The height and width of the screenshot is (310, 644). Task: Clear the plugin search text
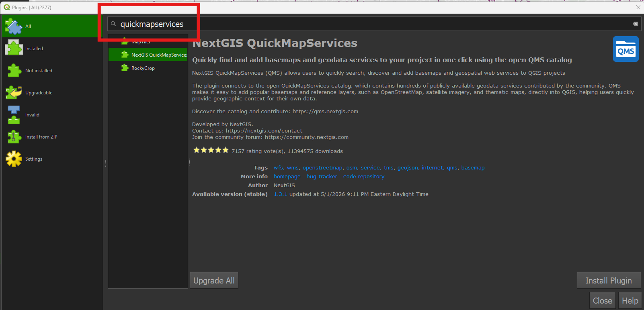[x=636, y=24]
